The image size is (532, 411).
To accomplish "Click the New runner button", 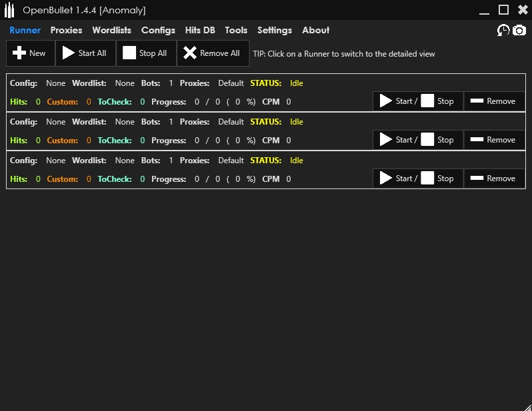I will tap(31, 53).
